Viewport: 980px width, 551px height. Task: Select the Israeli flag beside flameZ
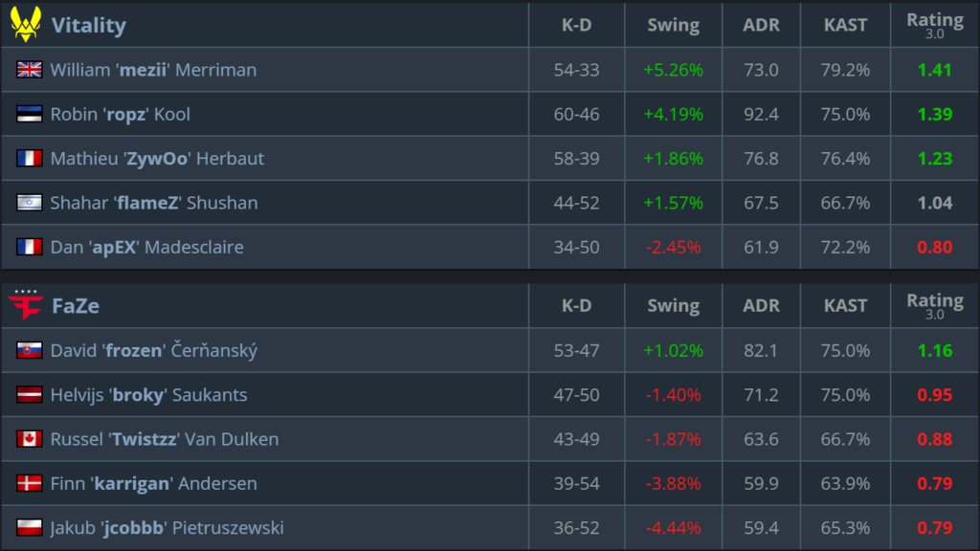pos(29,203)
